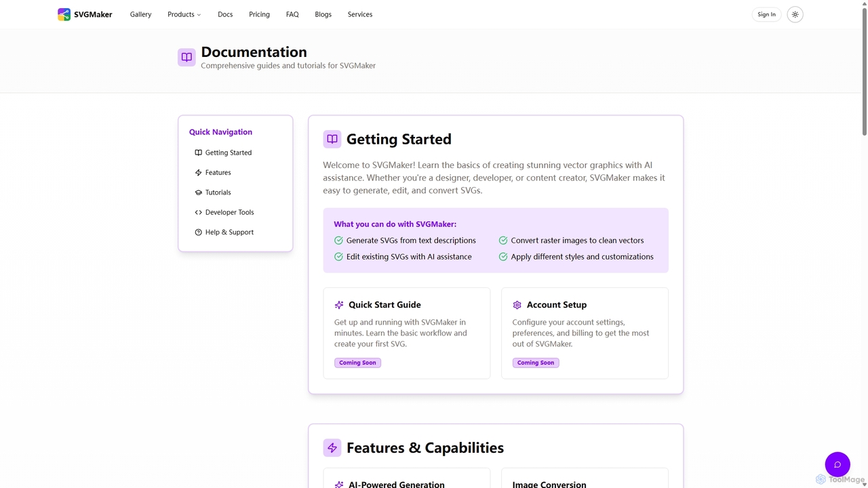Click checkmark icon for Convert raster images
Screen dimensions: 868x488
503,241
